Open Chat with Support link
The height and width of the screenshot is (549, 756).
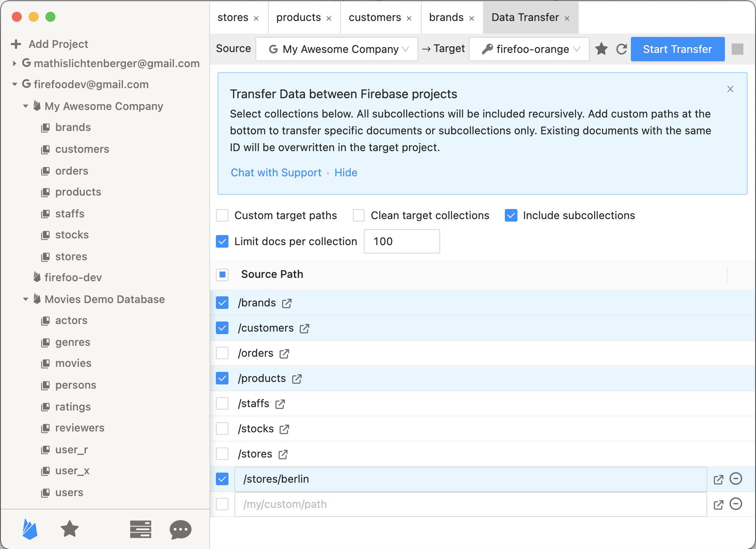click(x=276, y=173)
